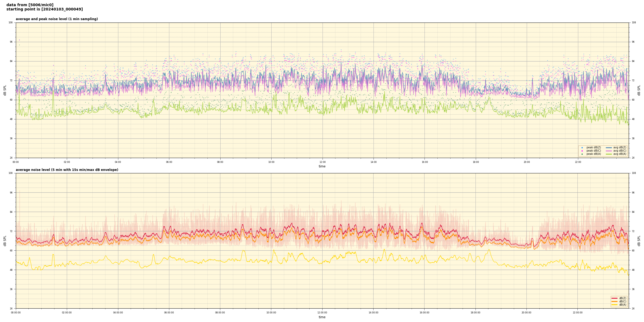The width and height of the screenshot is (644, 322).
Task: Click the 18:00:00 tick on bottom chart
Action: 475,313
